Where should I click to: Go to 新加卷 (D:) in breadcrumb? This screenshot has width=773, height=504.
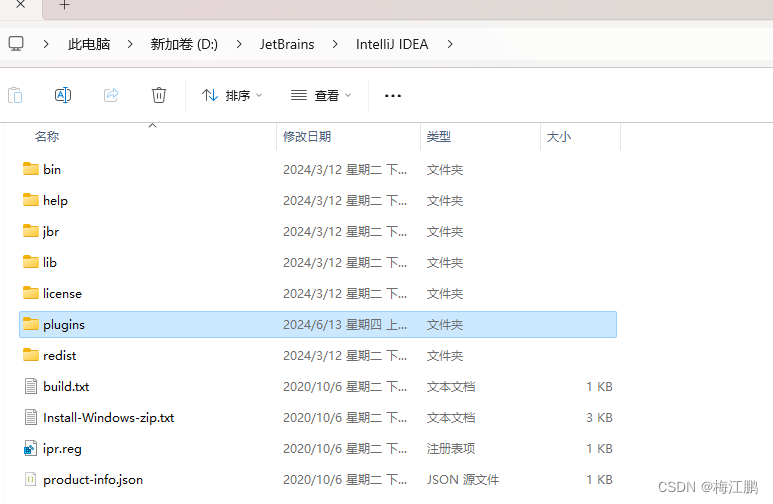pyautogui.click(x=184, y=44)
